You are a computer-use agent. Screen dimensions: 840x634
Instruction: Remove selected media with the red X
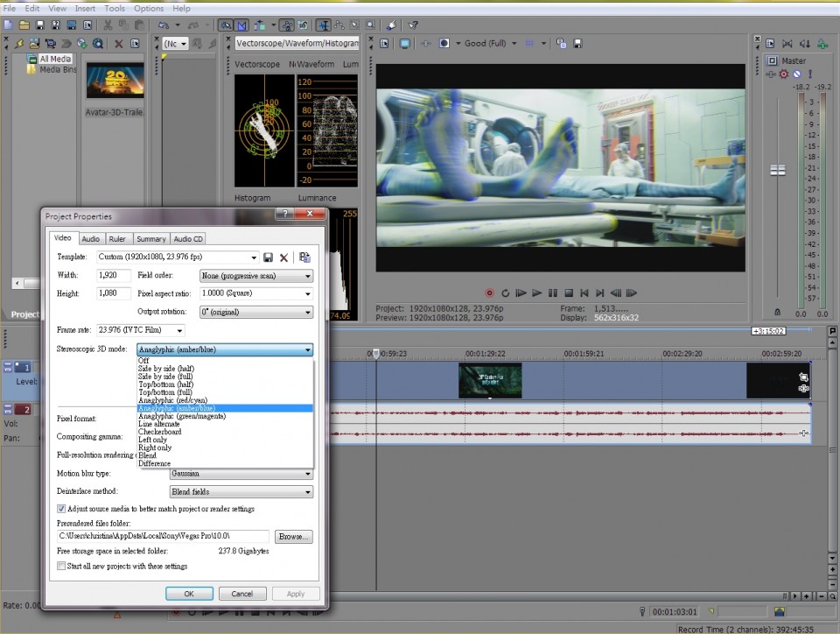coord(117,43)
